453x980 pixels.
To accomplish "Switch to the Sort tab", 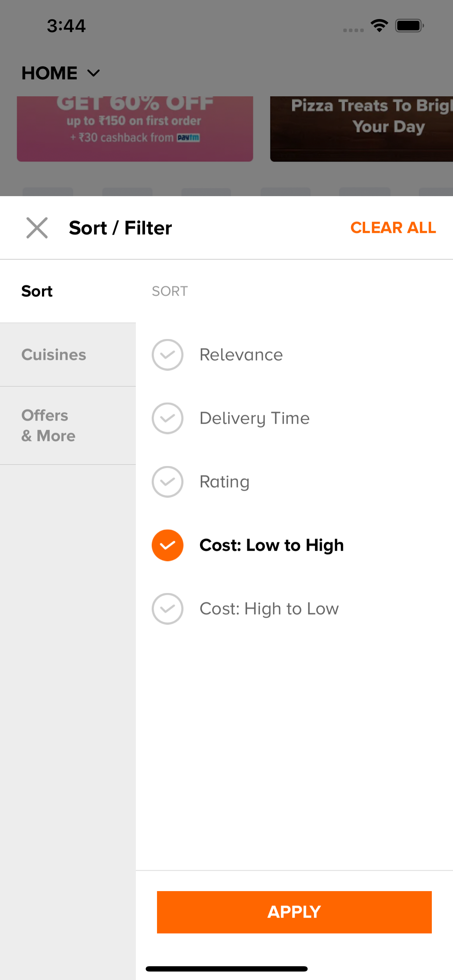I will coord(37,291).
